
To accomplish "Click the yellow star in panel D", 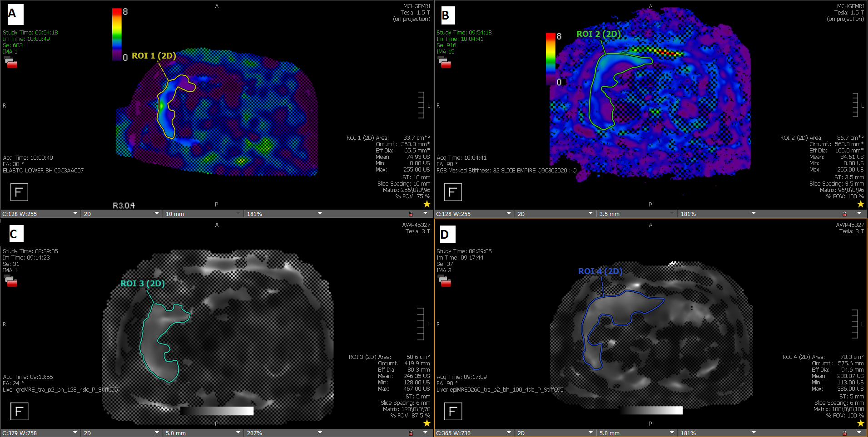I will tap(860, 423).
